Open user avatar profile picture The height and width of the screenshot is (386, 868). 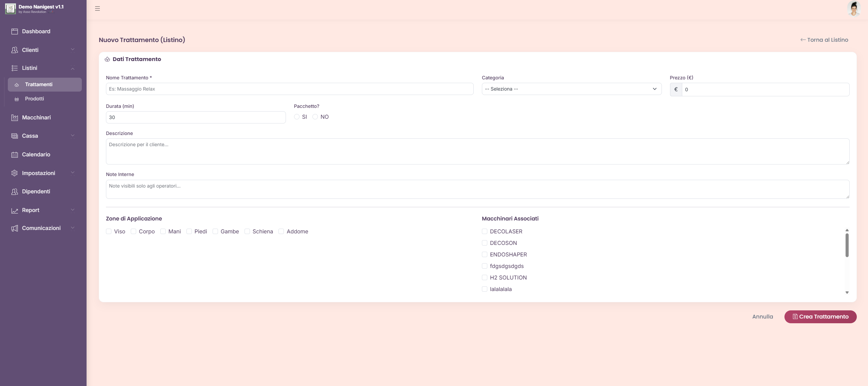(x=853, y=8)
